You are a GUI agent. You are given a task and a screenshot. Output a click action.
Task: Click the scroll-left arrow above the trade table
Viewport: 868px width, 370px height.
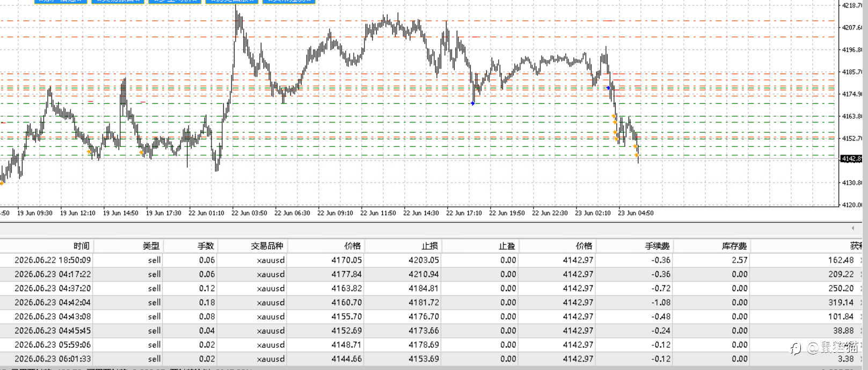(852, 228)
